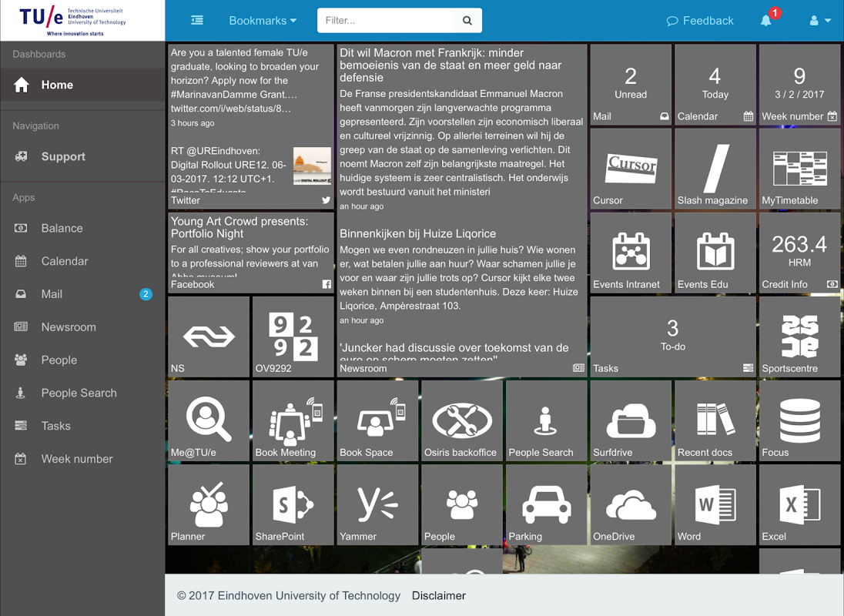
Task: Open the Disclaimer link in footer
Action: [x=439, y=595]
